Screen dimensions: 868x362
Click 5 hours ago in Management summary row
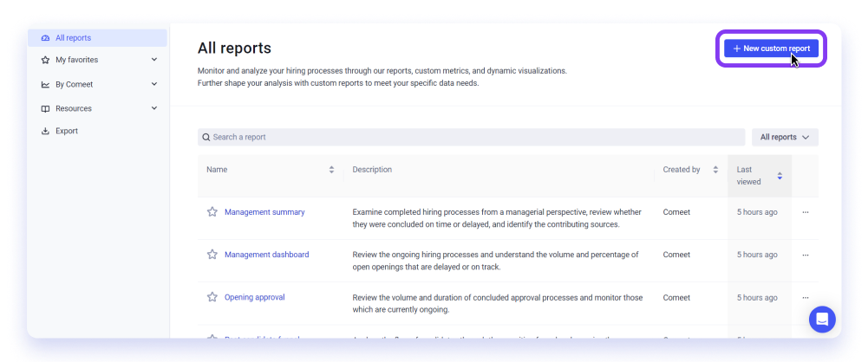[x=757, y=212]
